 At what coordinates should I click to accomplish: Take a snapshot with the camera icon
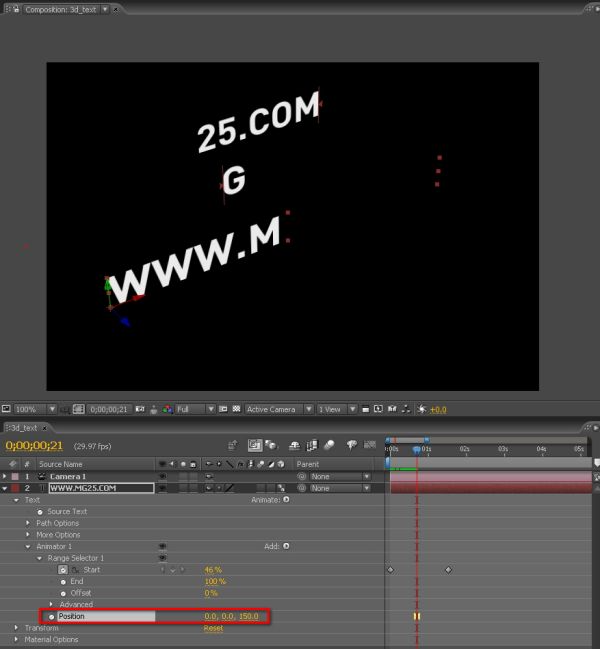(x=140, y=409)
